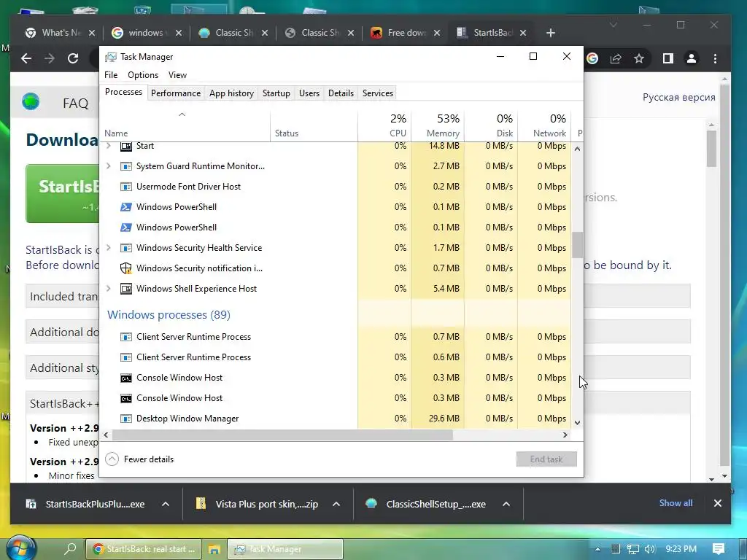
Task: Click the share page icon in Chrome
Action: point(616,58)
